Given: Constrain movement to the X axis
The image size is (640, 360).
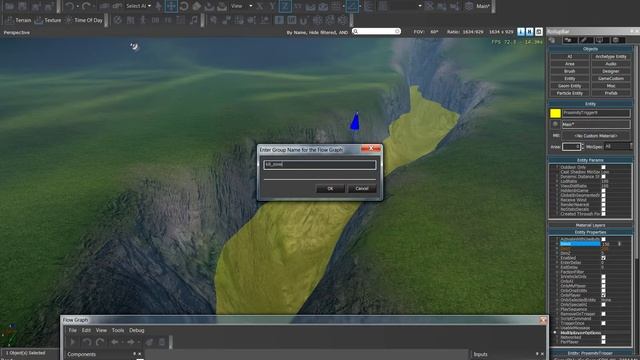Looking at the screenshot, I should (x=260, y=6).
